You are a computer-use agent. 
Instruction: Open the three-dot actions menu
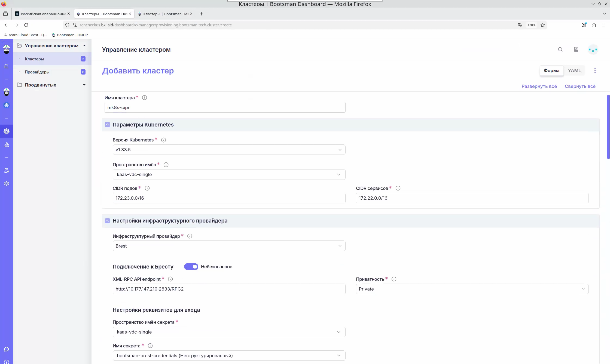(x=595, y=71)
